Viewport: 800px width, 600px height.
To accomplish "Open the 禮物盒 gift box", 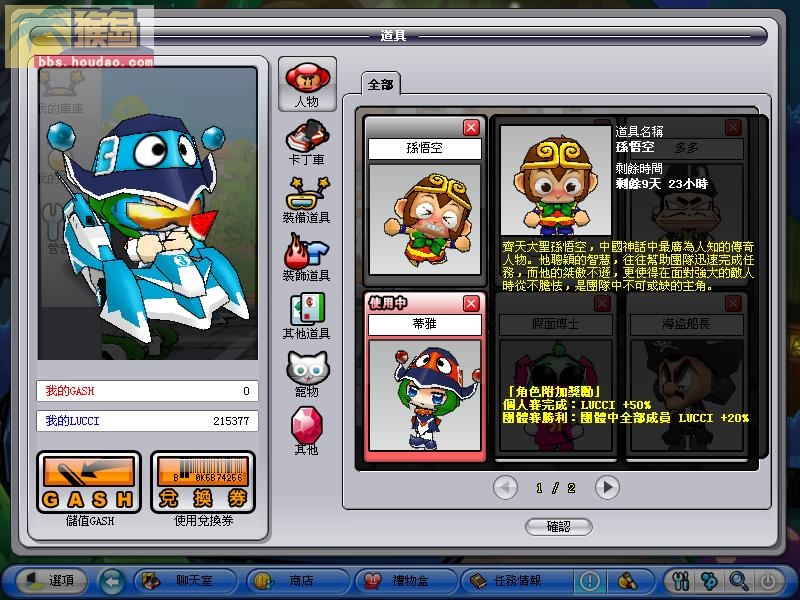I will (x=405, y=581).
